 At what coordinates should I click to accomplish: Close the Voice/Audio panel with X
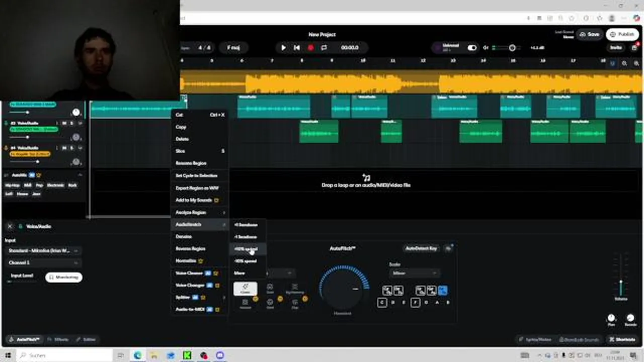pos(10,226)
